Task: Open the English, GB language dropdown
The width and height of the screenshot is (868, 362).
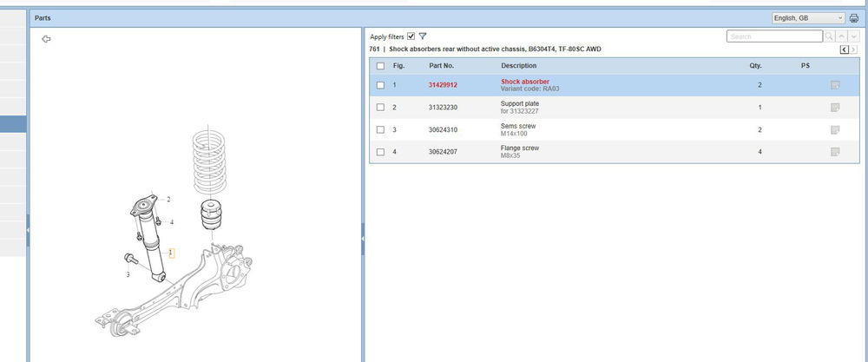Action: click(807, 18)
